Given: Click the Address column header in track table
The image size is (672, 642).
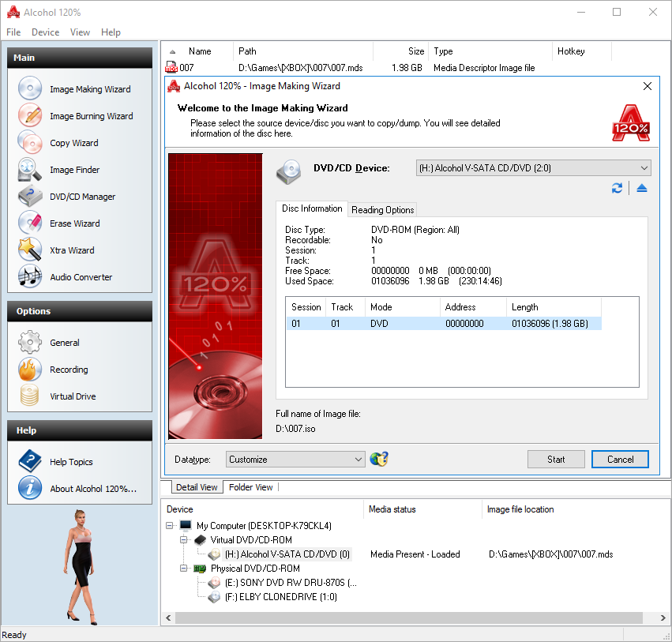Looking at the screenshot, I should (x=473, y=307).
